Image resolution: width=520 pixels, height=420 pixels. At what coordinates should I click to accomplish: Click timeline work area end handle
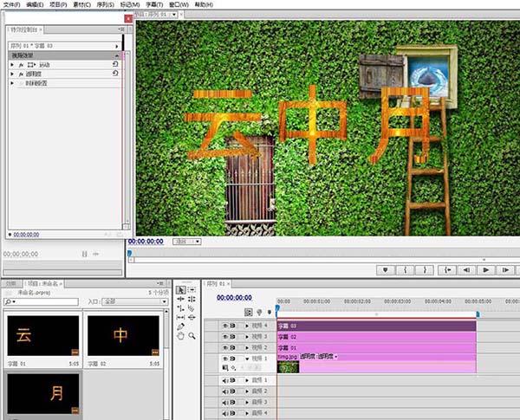click(478, 313)
